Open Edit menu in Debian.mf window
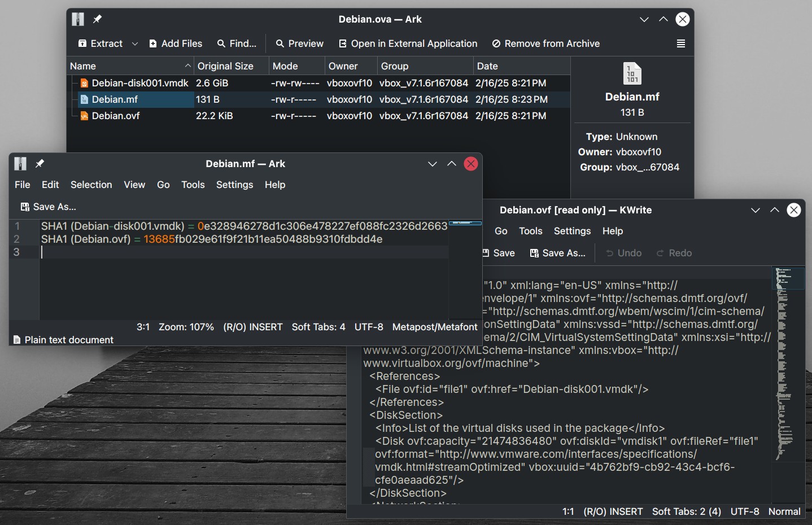This screenshot has height=525, width=812. tap(50, 185)
